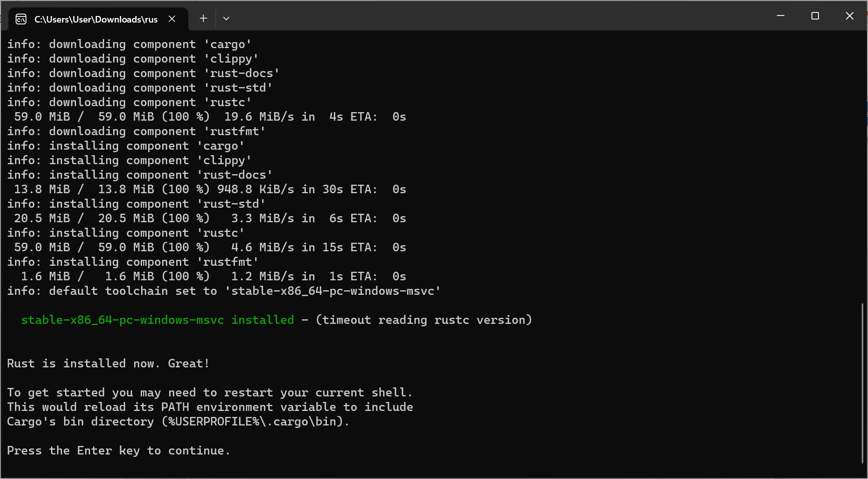Click the '(timeout reading rustc version)' text
868x479 pixels.
(x=423, y=320)
